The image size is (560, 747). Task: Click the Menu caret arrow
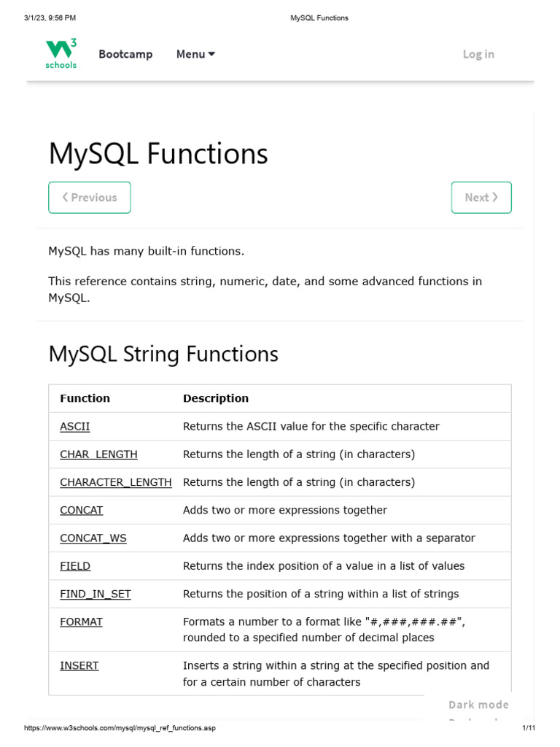[x=211, y=54]
